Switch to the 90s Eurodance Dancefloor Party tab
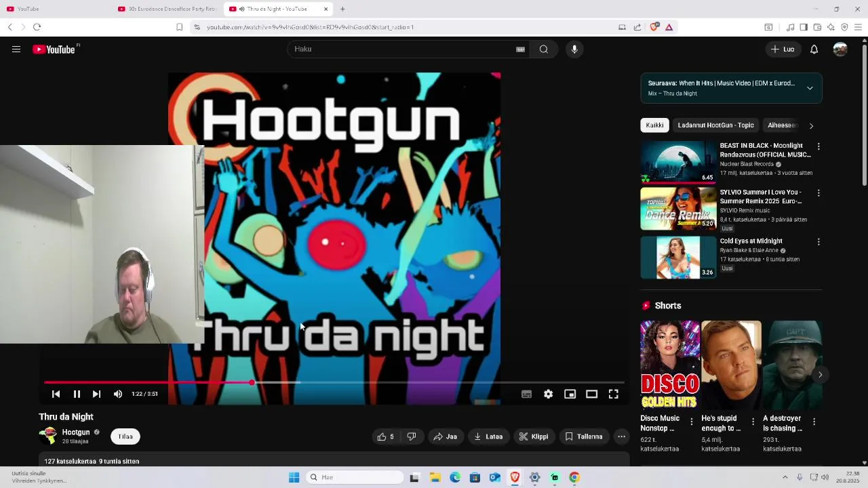Screen dimensions: 868x488 pyautogui.click(x=167, y=9)
